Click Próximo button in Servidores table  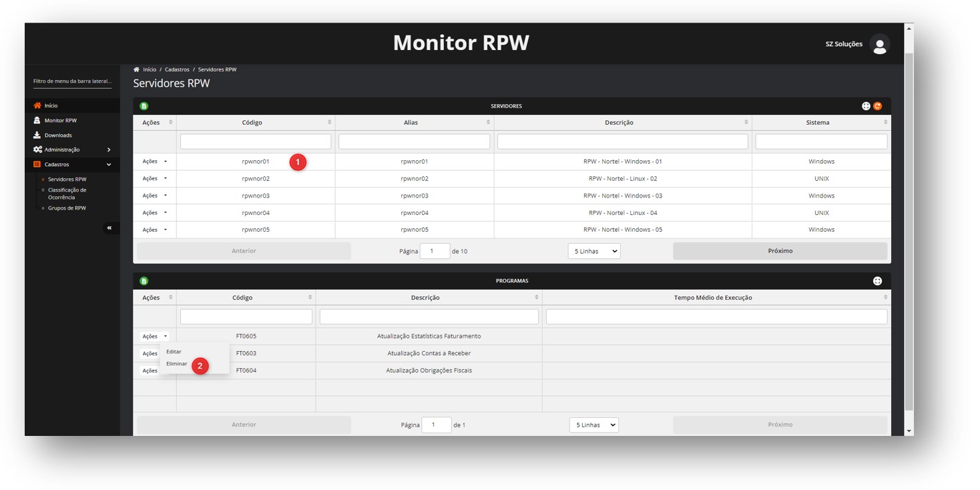pyautogui.click(x=780, y=252)
